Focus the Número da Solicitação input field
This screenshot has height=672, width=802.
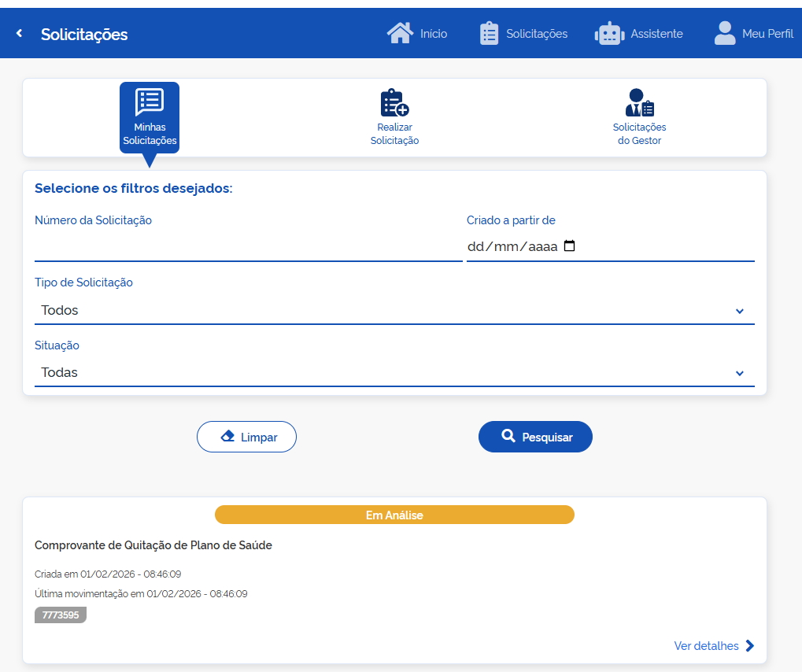pos(248,247)
